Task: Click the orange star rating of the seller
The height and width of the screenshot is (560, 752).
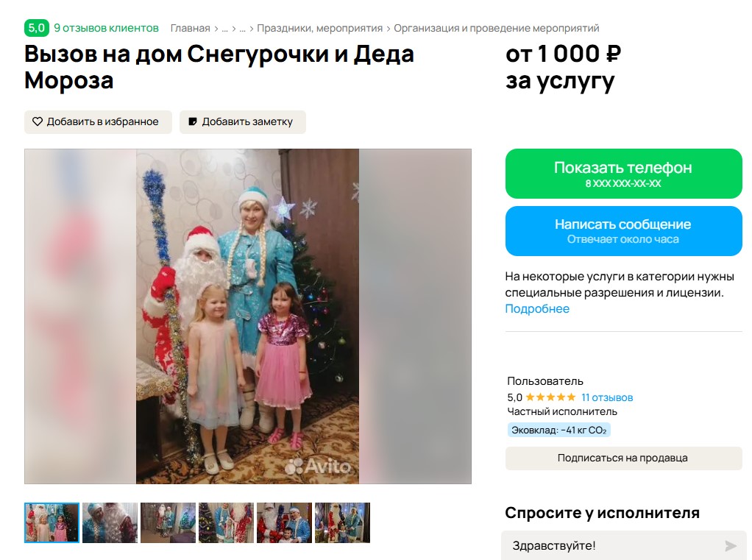Action: point(550,397)
